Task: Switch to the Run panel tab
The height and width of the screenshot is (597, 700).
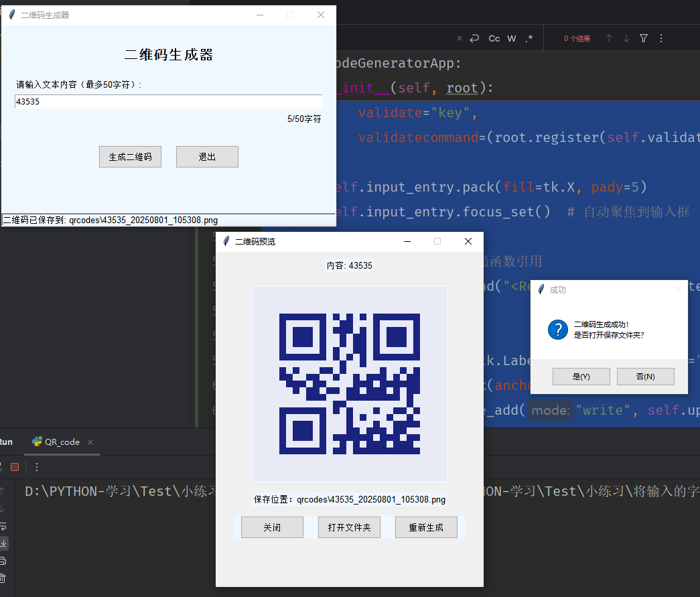Action: coord(6,442)
